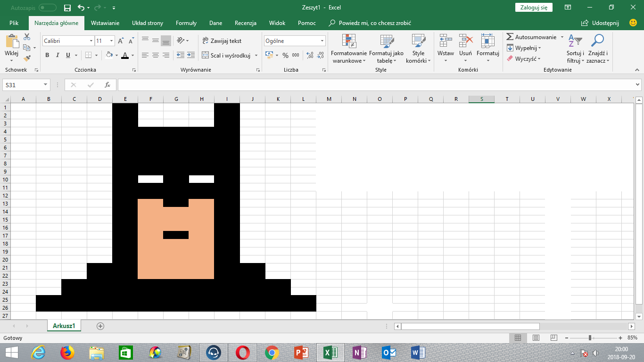The height and width of the screenshot is (362, 644).
Task: Expand the Ogólne number format dropdown
Action: click(322, 41)
